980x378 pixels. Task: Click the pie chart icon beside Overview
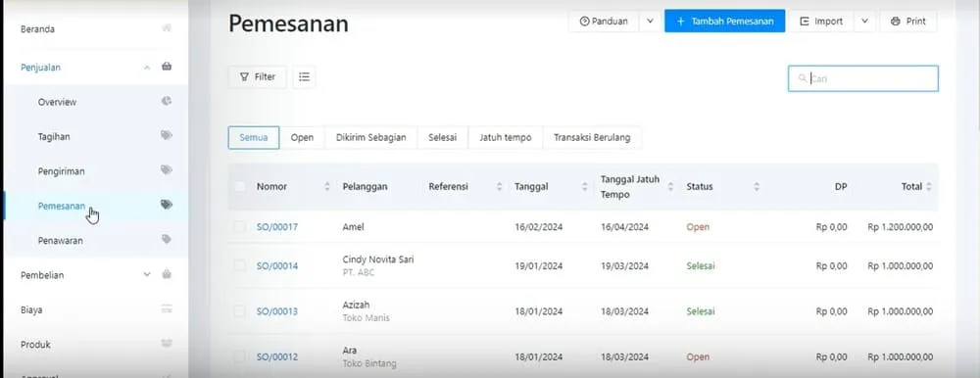tap(167, 101)
